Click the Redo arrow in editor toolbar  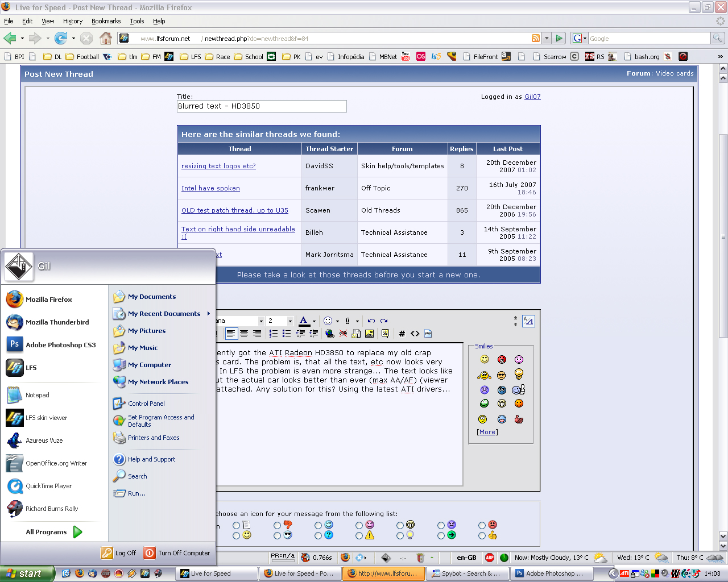[384, 321]
